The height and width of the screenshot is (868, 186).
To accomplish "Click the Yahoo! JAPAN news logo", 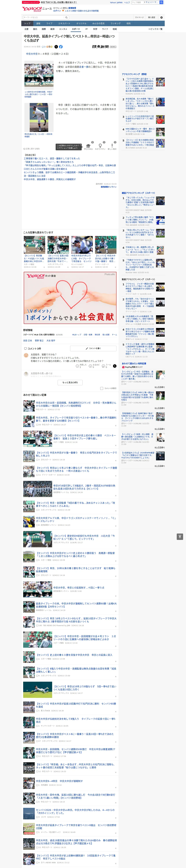I will 37,9.
